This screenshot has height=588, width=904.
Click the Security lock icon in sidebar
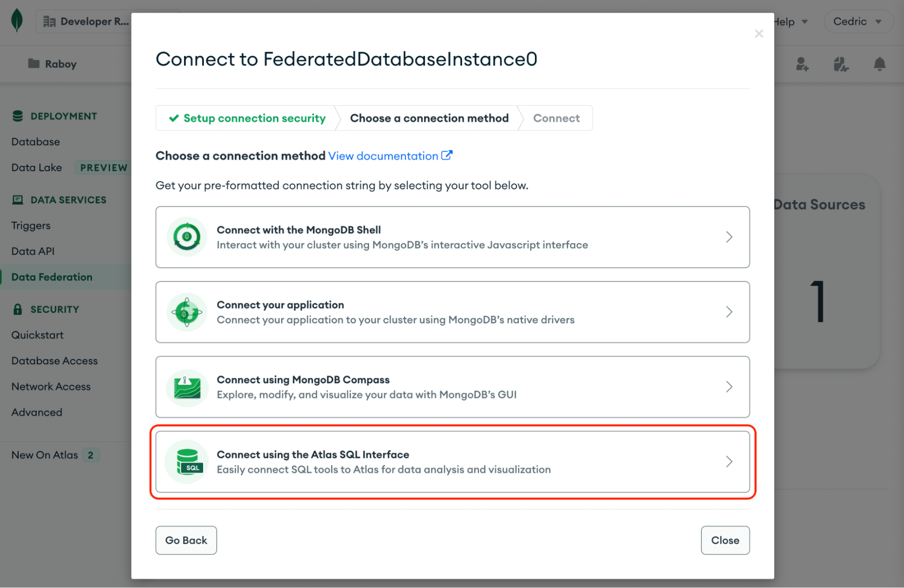pyautogui.click(x=18, y=309)
